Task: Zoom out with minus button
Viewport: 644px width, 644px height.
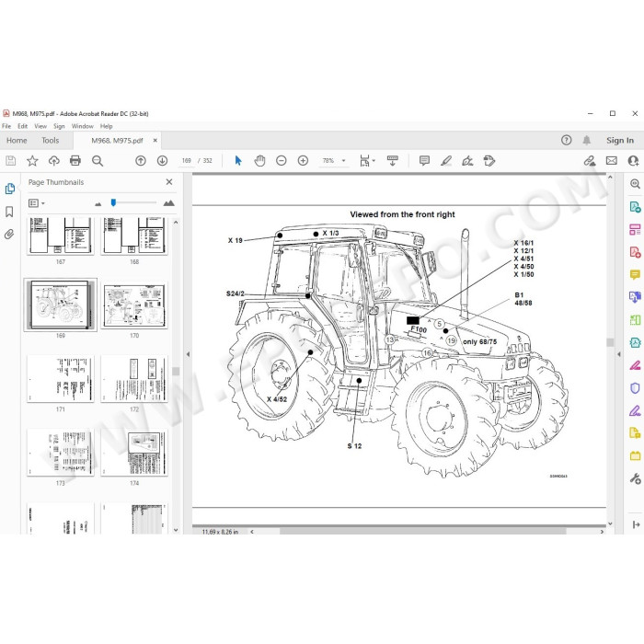Action: (281, 161)
